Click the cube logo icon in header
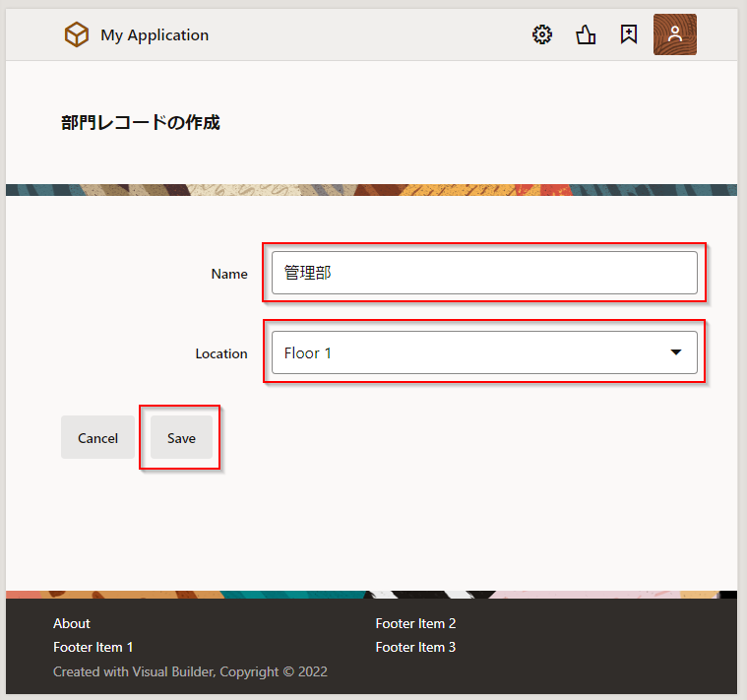Image resolution: width=747 pixels, height=700 pixels. coord(77,35)
